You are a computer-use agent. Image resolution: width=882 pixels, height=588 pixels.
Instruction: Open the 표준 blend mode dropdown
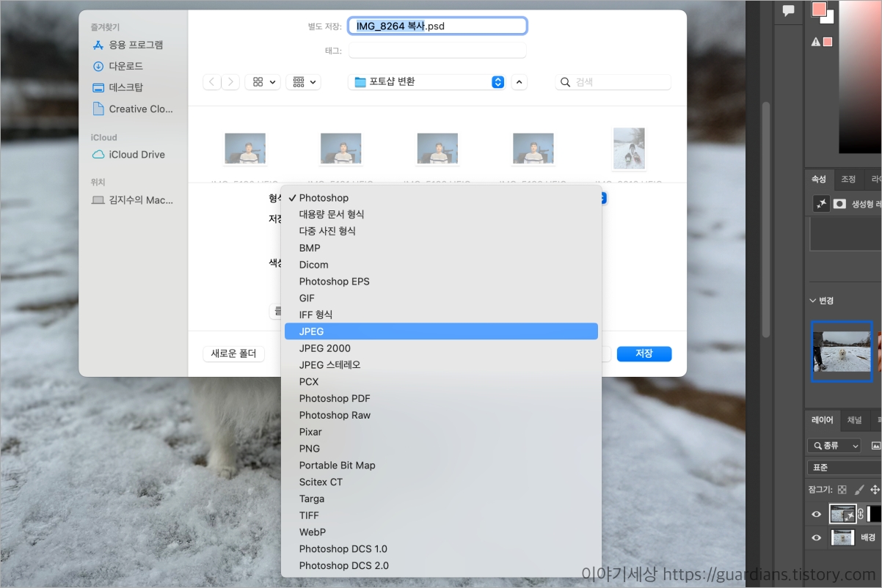click(x=844, y=467)
